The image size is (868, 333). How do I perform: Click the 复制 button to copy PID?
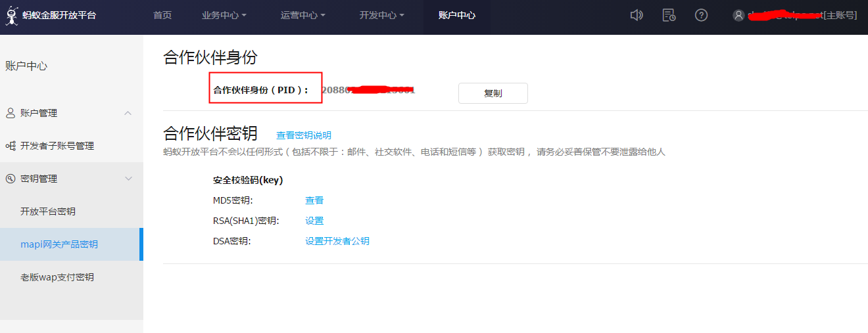(493, 93)
